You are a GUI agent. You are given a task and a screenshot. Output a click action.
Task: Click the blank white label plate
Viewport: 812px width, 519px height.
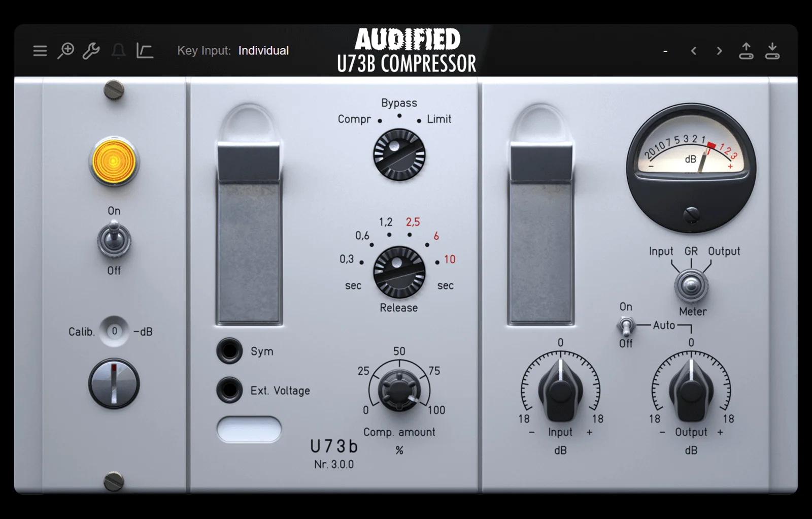point(249,429)
